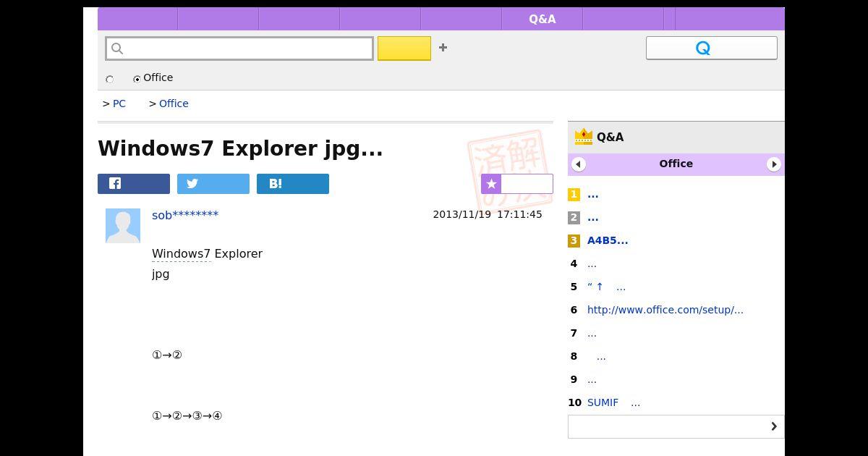The width and height of the screenshot is (868, 456).
Task: Click the purple tab right of Q&A
Action: click(x=624, y=19)
